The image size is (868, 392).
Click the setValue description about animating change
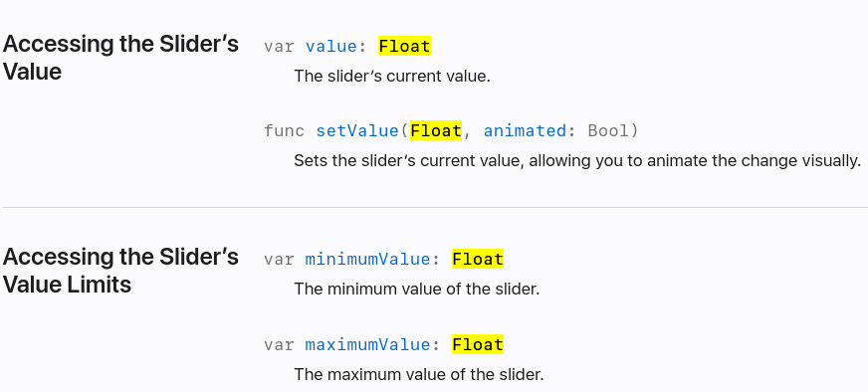pos(577,160)
